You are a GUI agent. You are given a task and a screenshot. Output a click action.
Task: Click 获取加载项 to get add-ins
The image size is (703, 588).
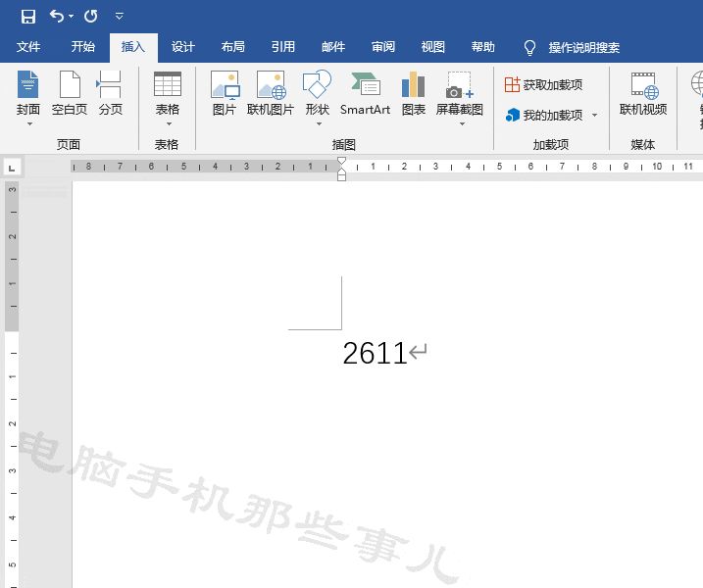click(543, 84)
